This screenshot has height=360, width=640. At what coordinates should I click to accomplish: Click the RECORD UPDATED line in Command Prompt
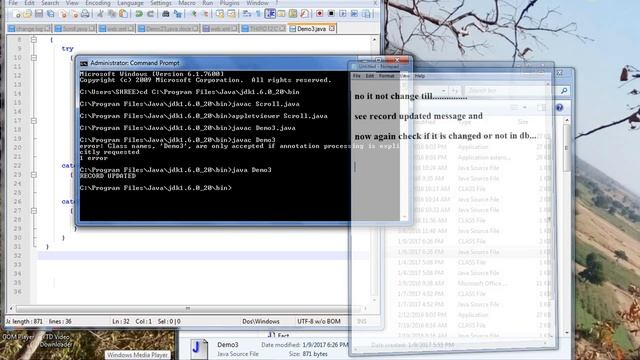(x=108, y=176)
